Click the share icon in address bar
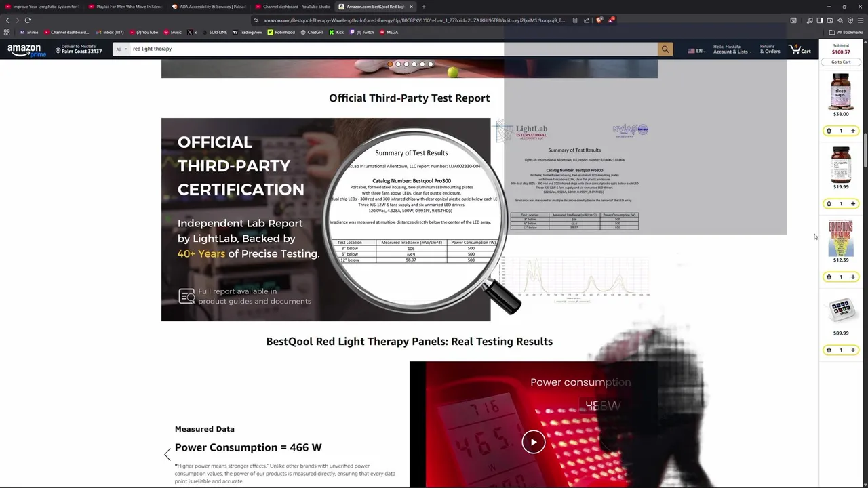Screen dimensions: 868x488 point(587,20)
